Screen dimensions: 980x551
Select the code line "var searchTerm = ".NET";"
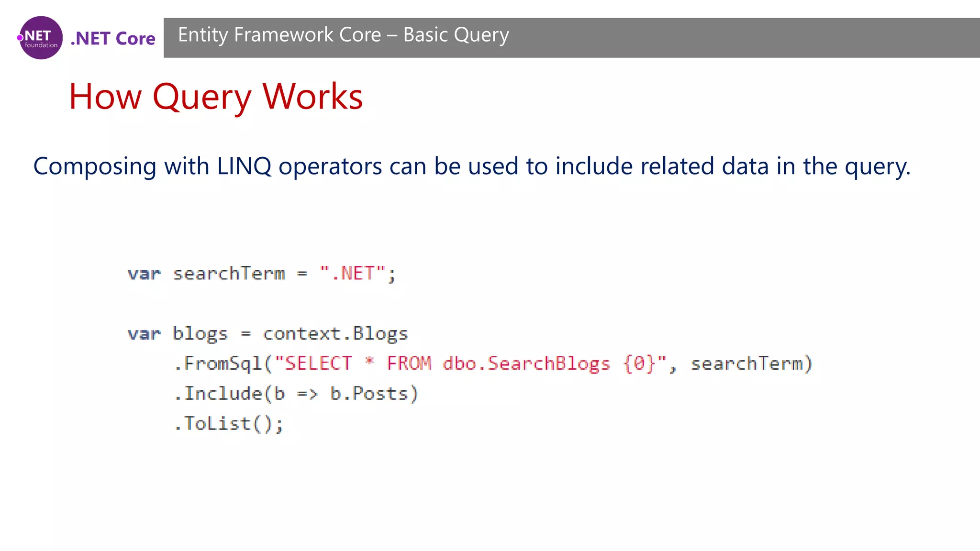coord(262,274)
